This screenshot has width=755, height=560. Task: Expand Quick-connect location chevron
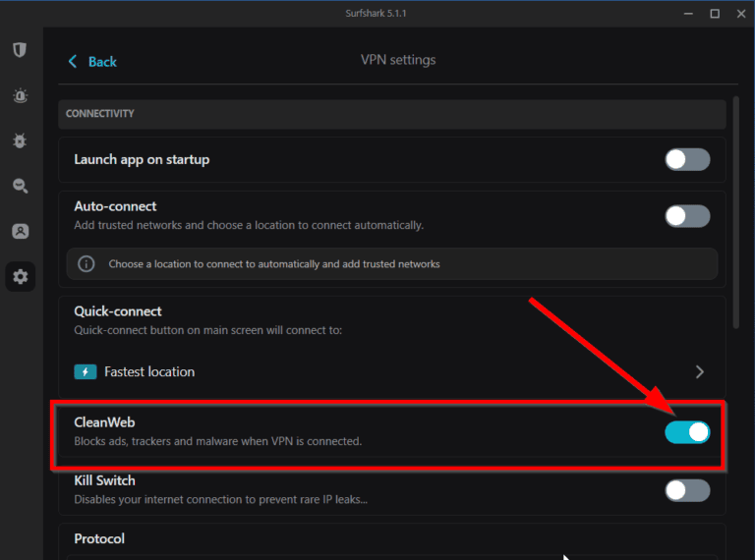(x=700, y=372)
